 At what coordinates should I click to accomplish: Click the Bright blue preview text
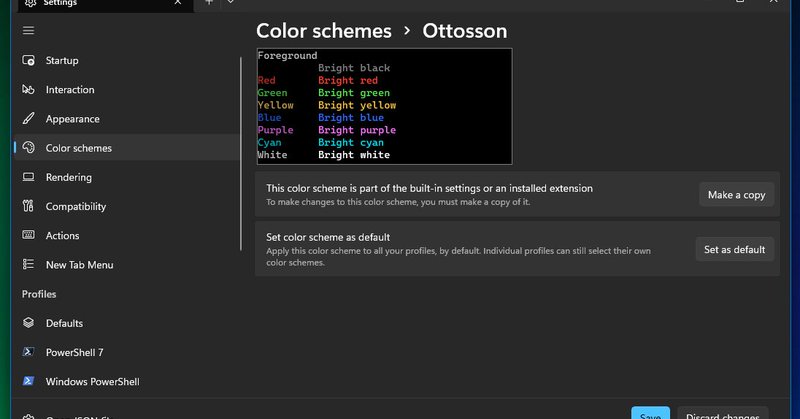pyautogui.click(x=351, y=117)
